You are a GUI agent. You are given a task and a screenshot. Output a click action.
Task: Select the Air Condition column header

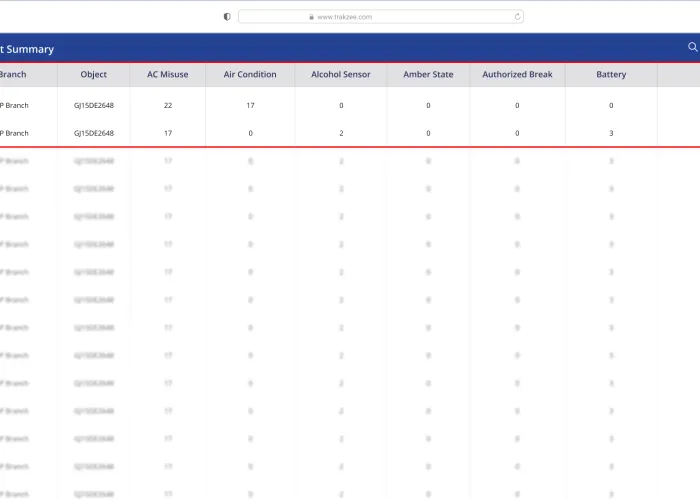[250, 75]
